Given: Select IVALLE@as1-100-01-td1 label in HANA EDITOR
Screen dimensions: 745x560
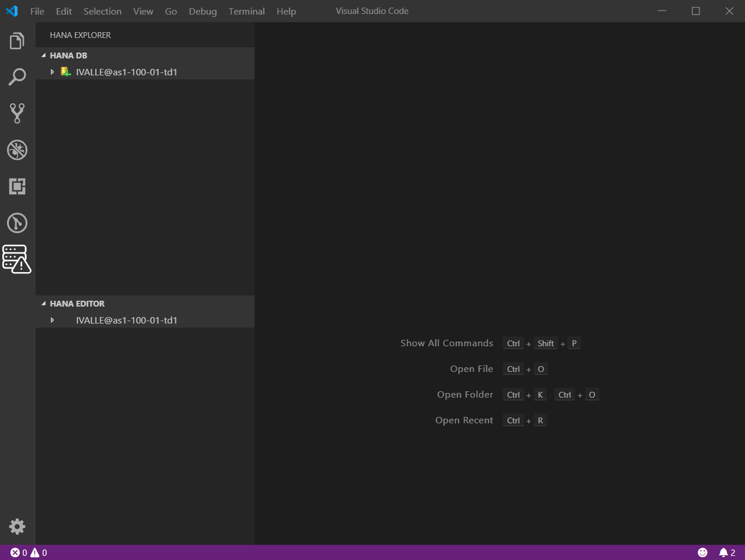Looking at the screenshot, I should 127,320.
